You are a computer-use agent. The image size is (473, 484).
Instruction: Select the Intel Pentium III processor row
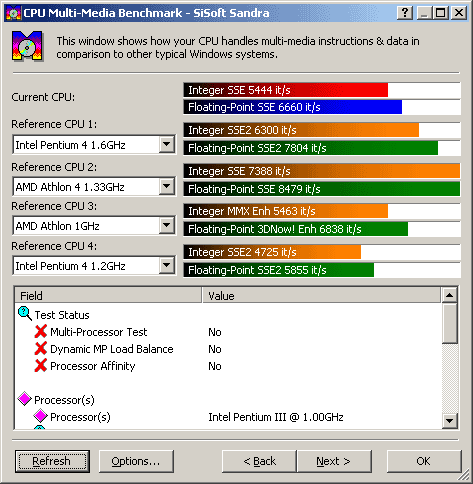point(228,417)
